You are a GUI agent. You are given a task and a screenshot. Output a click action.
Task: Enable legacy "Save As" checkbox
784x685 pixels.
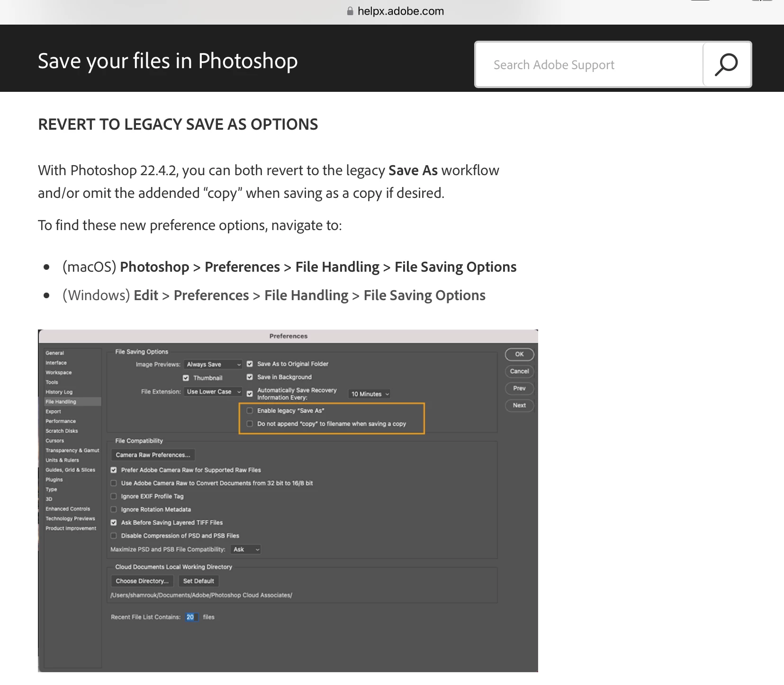pos(250,410)
